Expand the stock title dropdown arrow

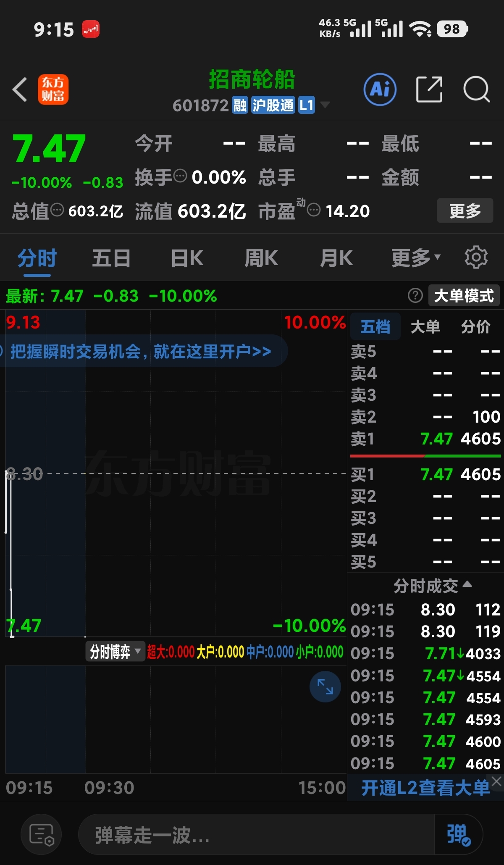325,105
